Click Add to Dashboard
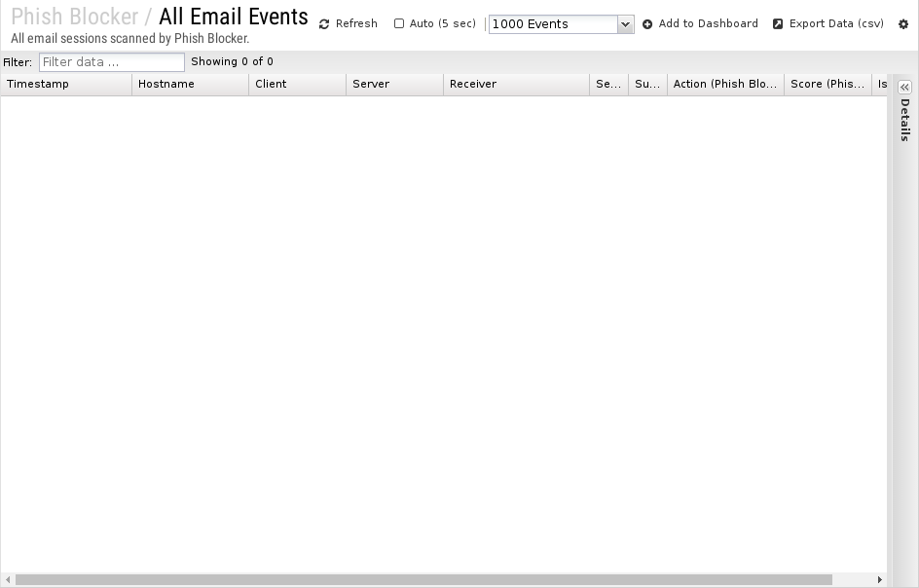Viewport: 919px width, 588px height. (x=700, y=24)
